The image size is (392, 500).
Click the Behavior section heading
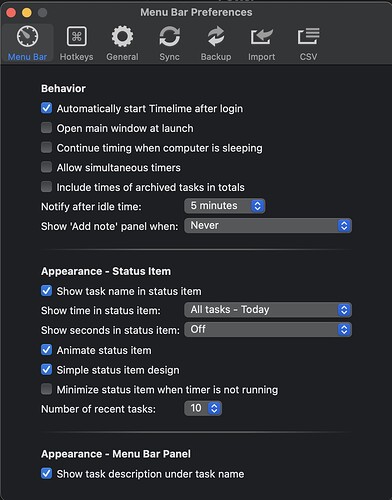[x=63, y=89]
